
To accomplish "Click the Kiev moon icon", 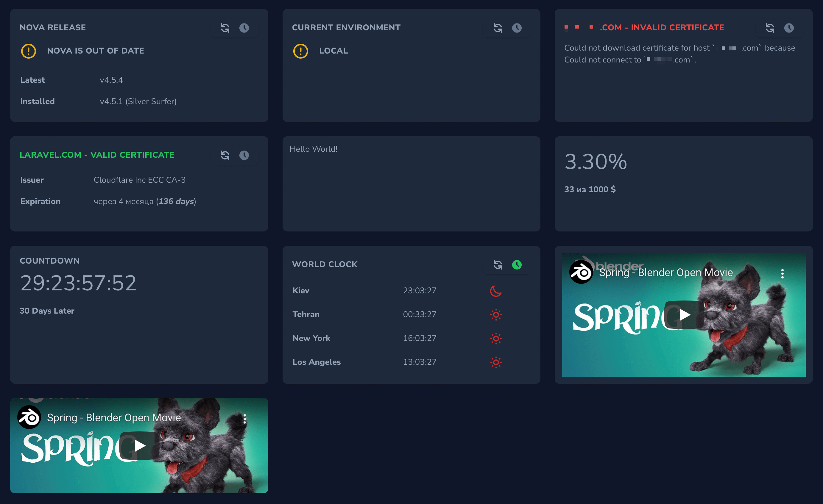I will point(496,291).
